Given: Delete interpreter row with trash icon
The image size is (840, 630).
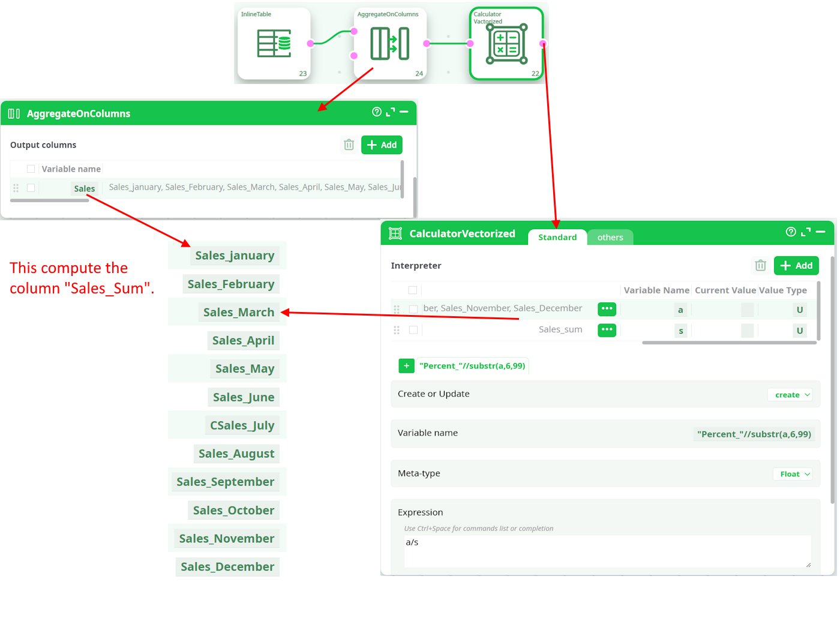Looking at the screenshot, I should [x=760, y=265].
